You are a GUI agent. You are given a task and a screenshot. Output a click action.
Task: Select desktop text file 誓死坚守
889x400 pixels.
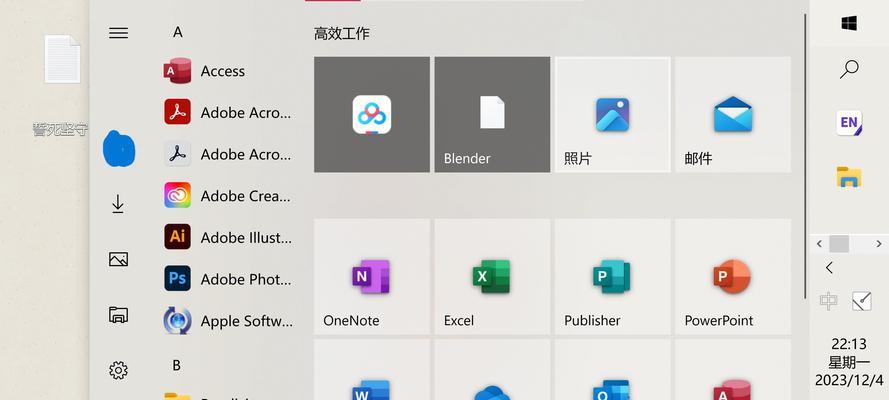[x=61, y=85]
